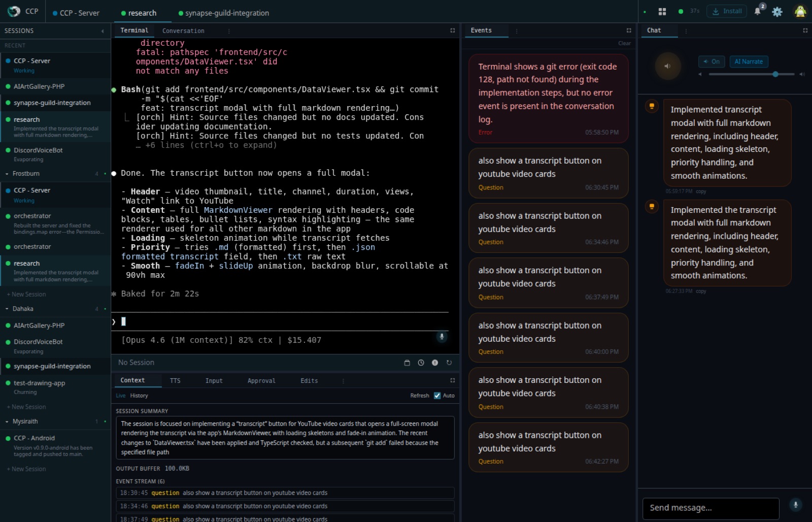Click the clipboard icon in No Session bar
The image size is (812, 522).
point(407,363)
